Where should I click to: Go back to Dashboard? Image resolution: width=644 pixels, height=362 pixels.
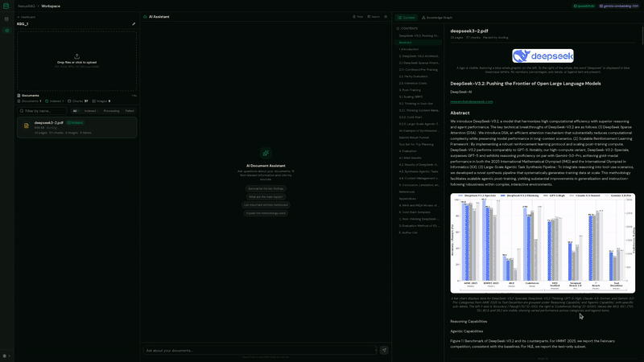click(x=26, y=17)
